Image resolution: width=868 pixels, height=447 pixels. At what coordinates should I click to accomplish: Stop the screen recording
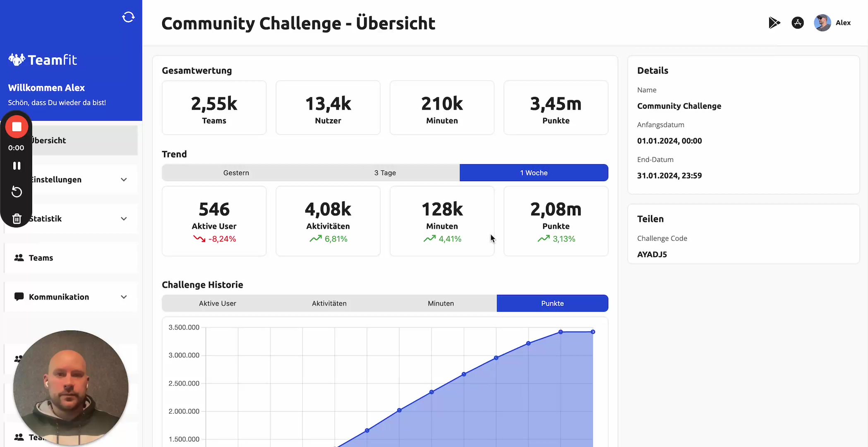[x=17, y=127]
